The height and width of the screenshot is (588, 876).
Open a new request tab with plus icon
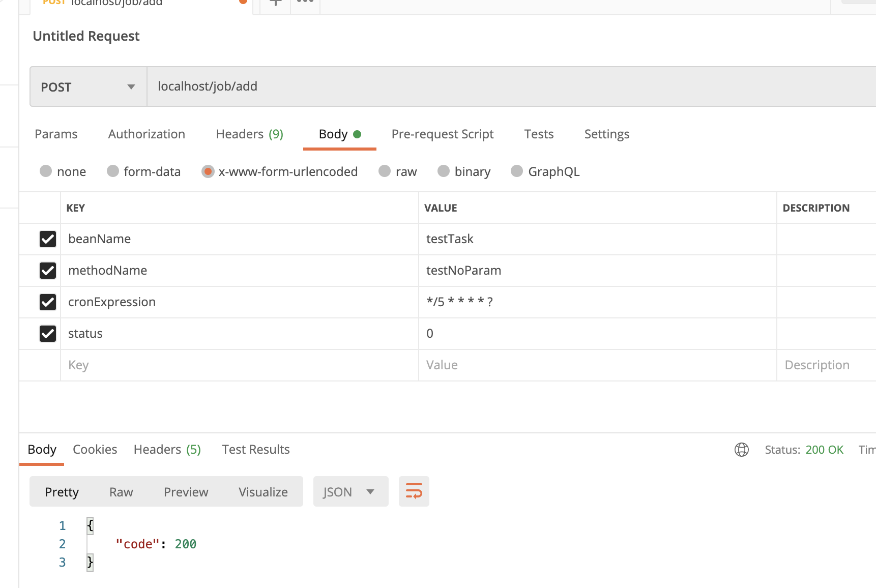[x=275, y=3]
